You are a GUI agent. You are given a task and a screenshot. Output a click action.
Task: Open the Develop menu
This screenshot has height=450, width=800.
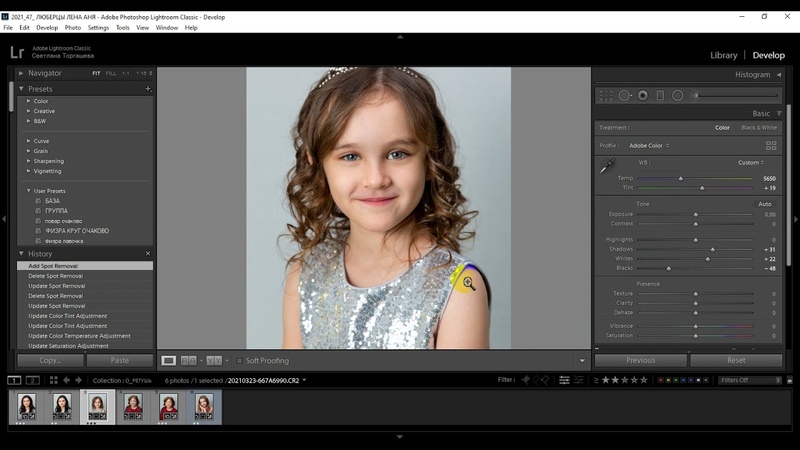click(47, 27)
